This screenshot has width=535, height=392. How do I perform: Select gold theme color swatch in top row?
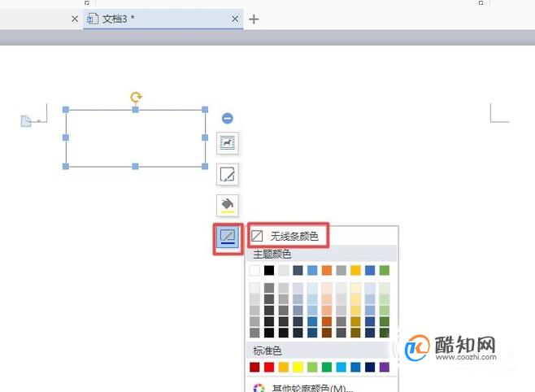(355, 271)
